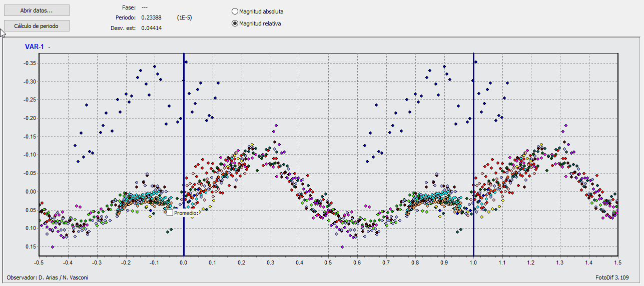Viewport: 644px width, 286px height.
Task: Click the Desv. est. value 0.04414
Action: pyautogui.click(x=151, y=28)
